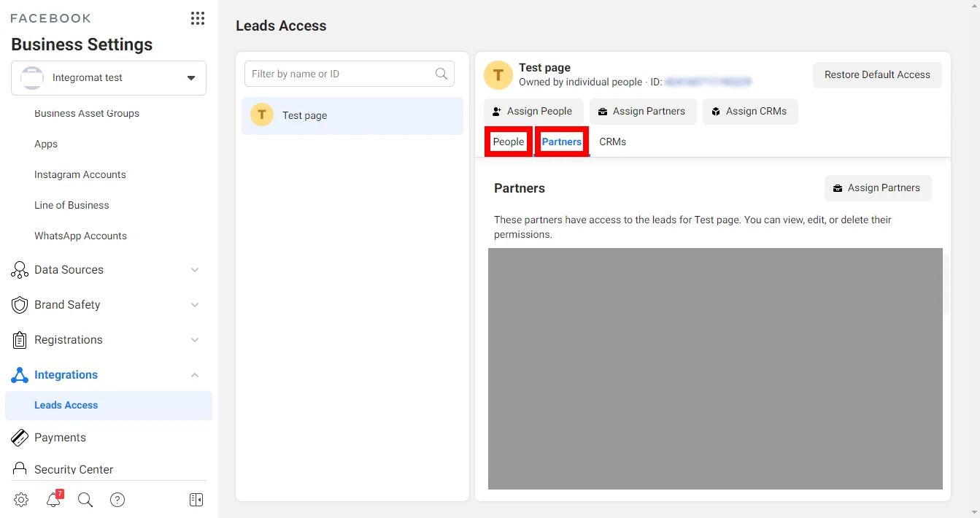Focus the Filter by name or ID field
Screen dimensions: 980x518
349,74
